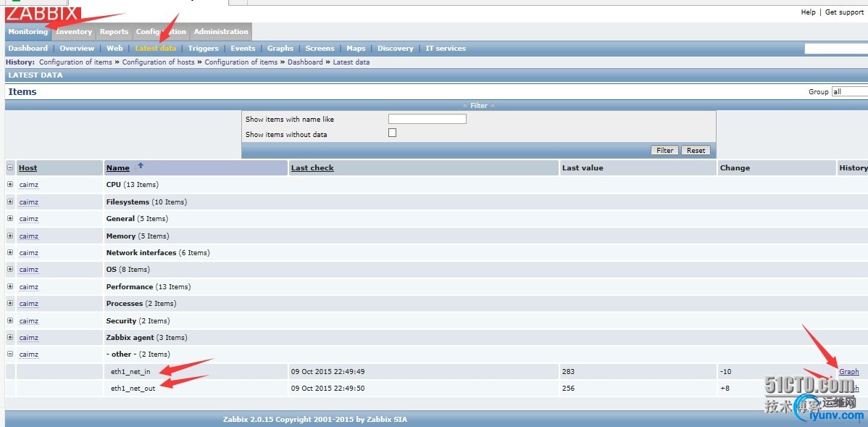Open the Group dropdown showing all
This screenshot has width=868, height=427.
(x=849, y=91)
